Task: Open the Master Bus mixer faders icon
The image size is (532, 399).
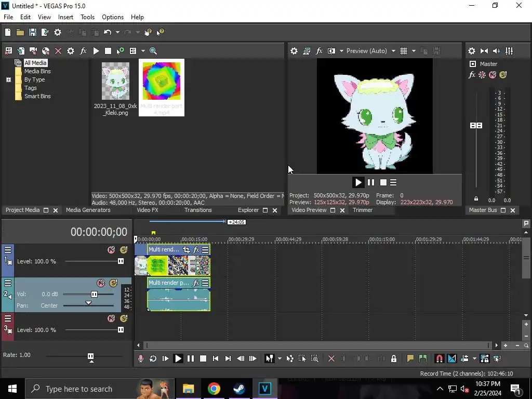Action: (x=509, y=51)
